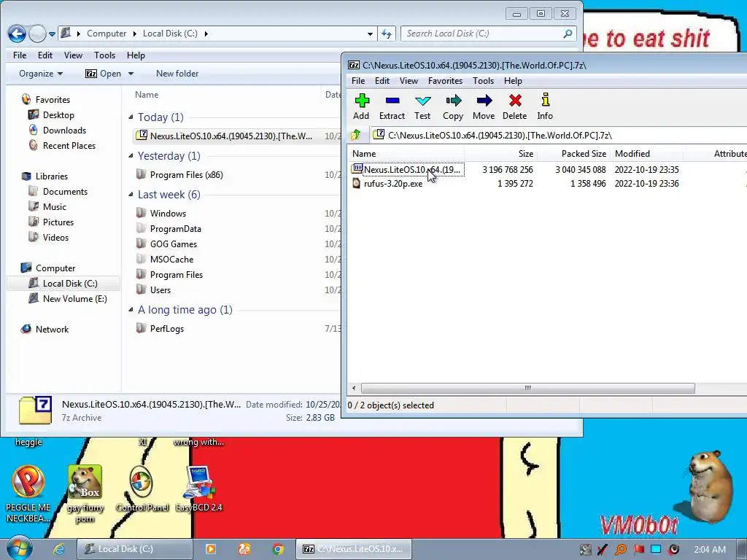Sort 7-Zip list by Modified column
Viewport: 747px width, 560px height.
tap(646, 154)
